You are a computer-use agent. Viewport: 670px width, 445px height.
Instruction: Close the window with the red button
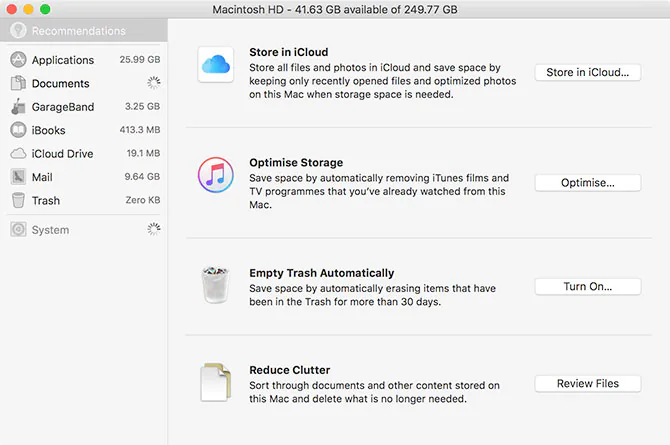click(12, 9)
